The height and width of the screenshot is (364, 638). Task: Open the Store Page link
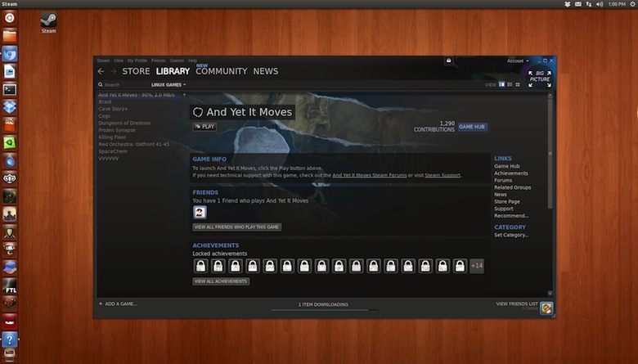click(x=507, y=202)
